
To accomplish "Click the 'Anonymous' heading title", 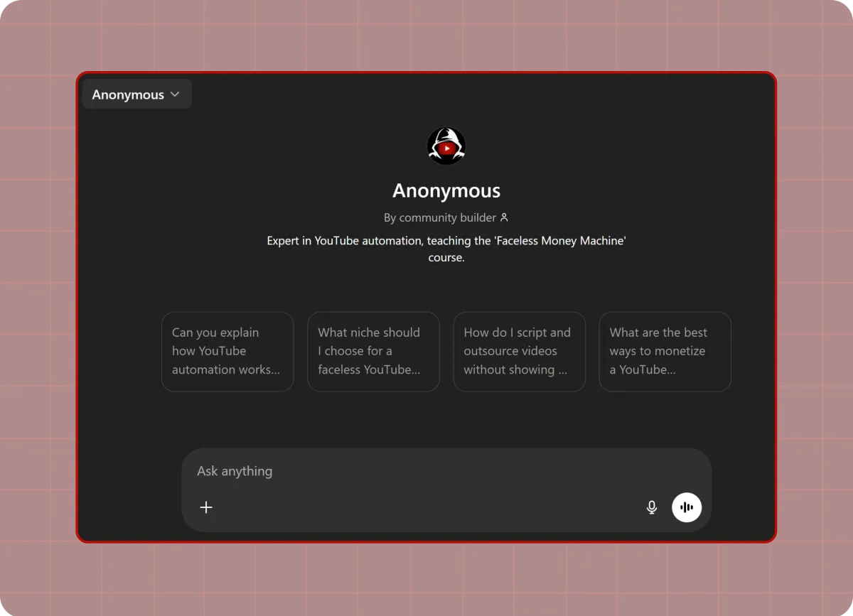I will coord(446,190).
